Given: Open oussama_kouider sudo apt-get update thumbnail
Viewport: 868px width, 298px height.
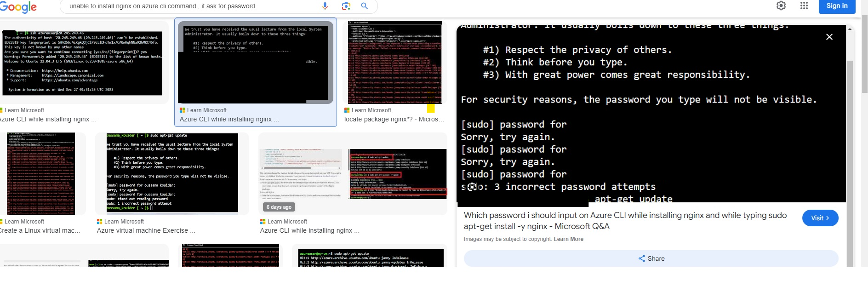Looking at the screenshot, I should click(x=172, y=173).
